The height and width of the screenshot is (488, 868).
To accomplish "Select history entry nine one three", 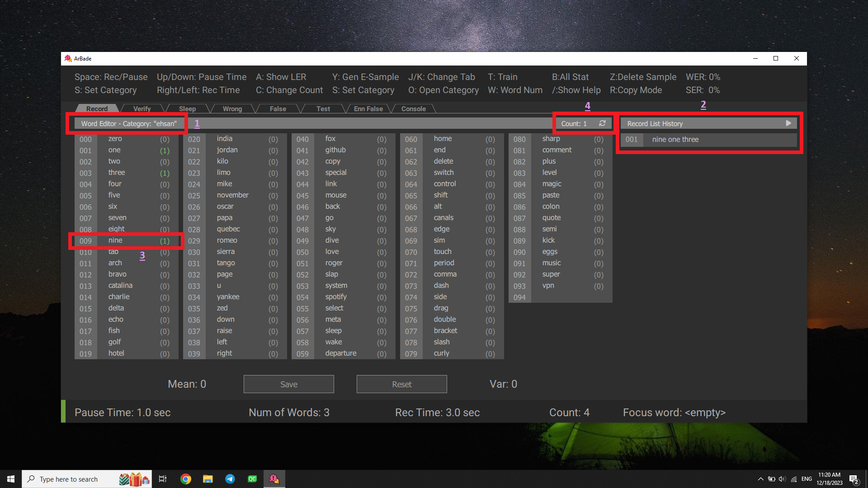I will tap(675, 140).
